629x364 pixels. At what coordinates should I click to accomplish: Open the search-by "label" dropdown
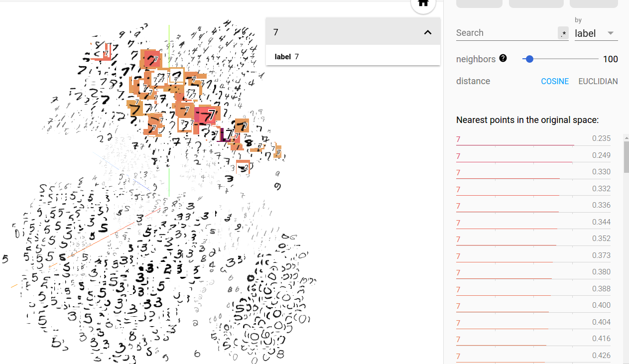click(596, 33)
